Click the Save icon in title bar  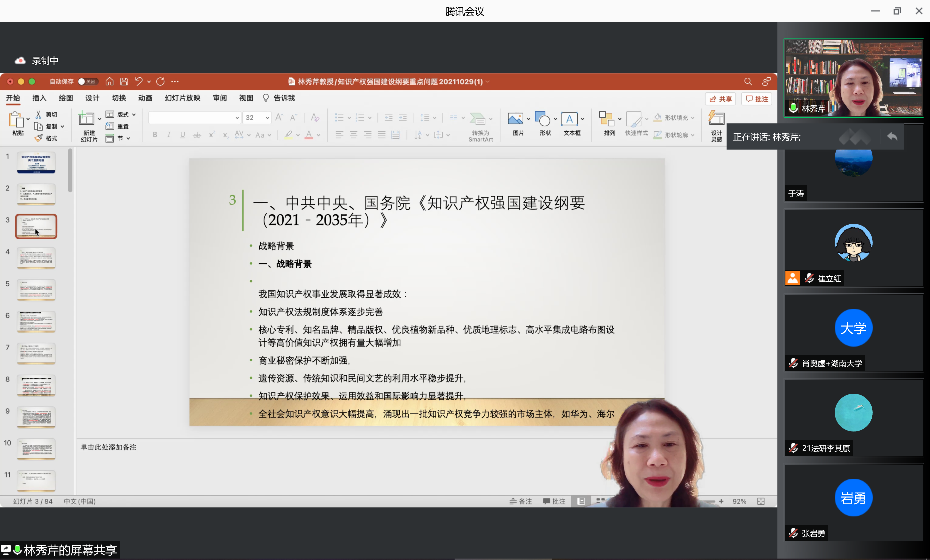(x=124, y=82)
